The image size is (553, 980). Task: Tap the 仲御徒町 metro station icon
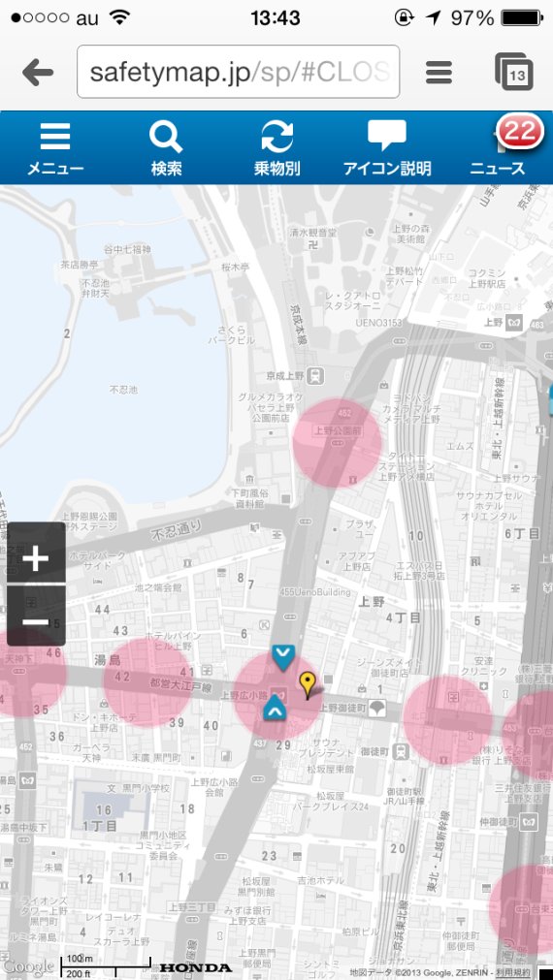coord(529,820)
